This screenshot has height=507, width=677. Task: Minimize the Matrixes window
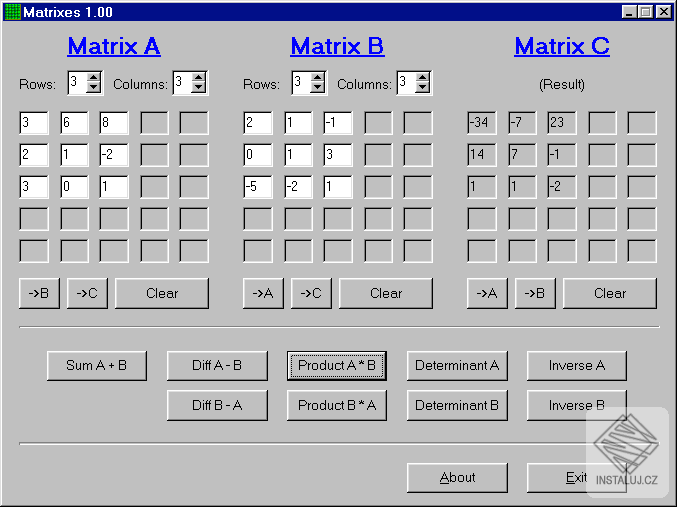click(630, 12)
